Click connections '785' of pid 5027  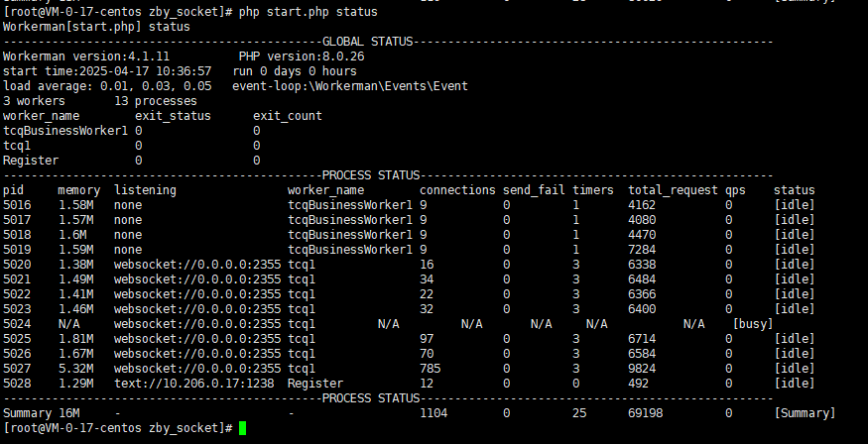[431, 369]
